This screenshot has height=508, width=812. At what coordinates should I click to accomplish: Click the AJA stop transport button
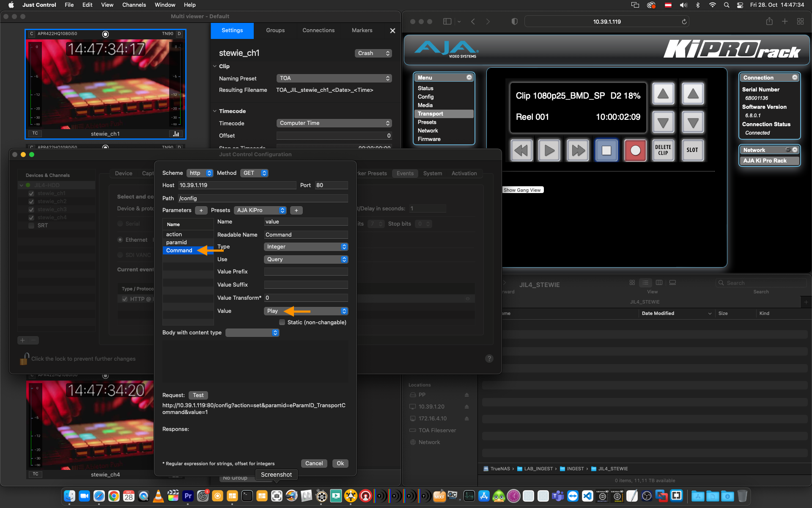(x=606, y=150)
